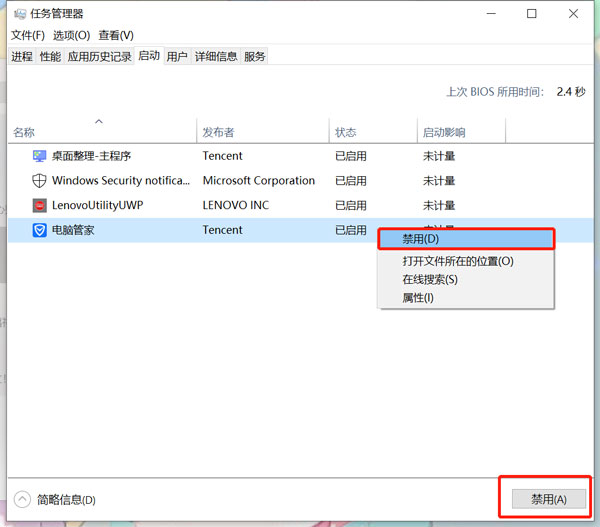Switch to the 进程 tab
Viewport: 600px width, 527px height.
[22, 57]
